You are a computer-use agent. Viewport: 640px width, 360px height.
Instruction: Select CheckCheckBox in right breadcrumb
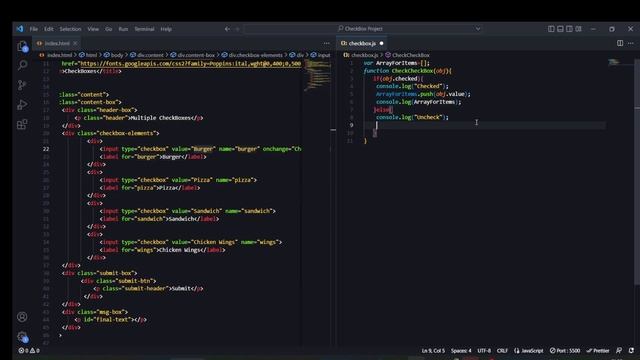pyautogui.click(x=411, y=55)
